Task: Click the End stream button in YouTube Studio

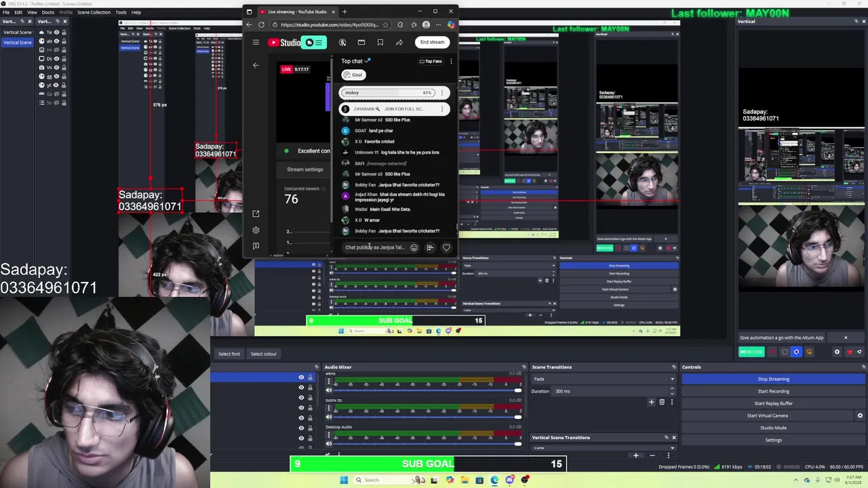Action: (x=432, y=42)
